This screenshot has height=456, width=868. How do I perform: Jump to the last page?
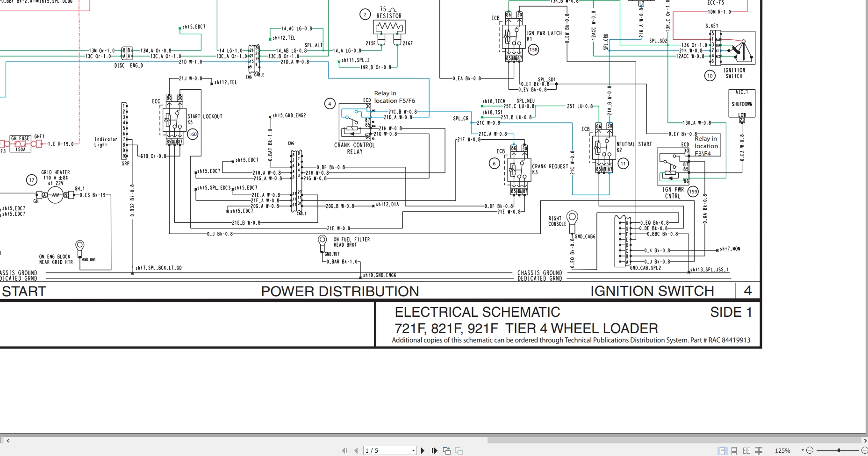click(x=434, y=451)
